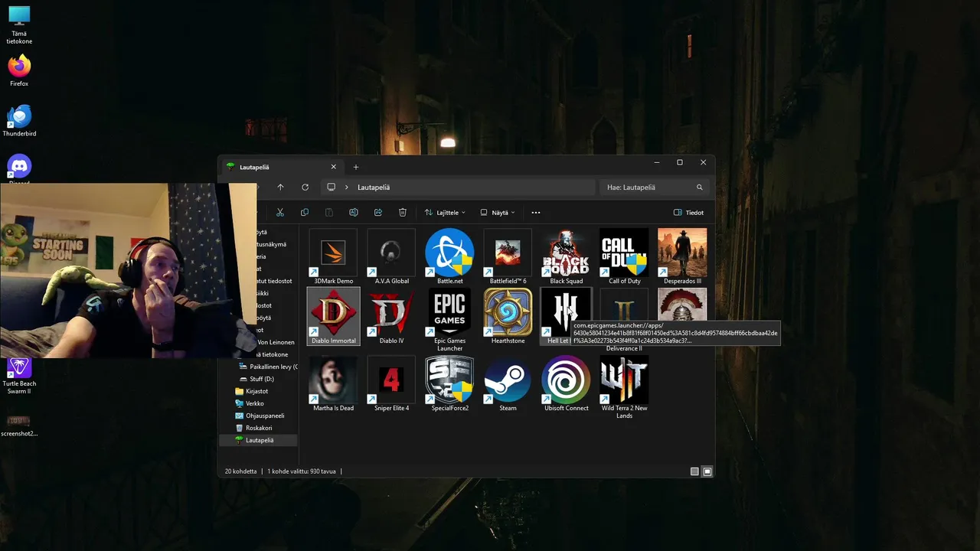The width and height of the screenshot is (980, 551).
Task: Click the Share toolbar icon
Action: click(x=378, y=212)
